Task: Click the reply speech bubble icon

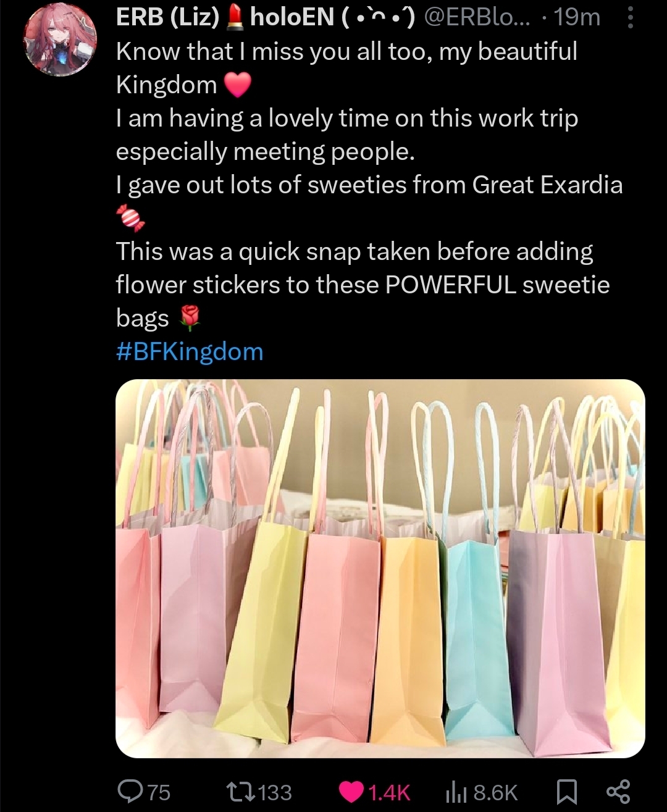Action: coord(130,791)
